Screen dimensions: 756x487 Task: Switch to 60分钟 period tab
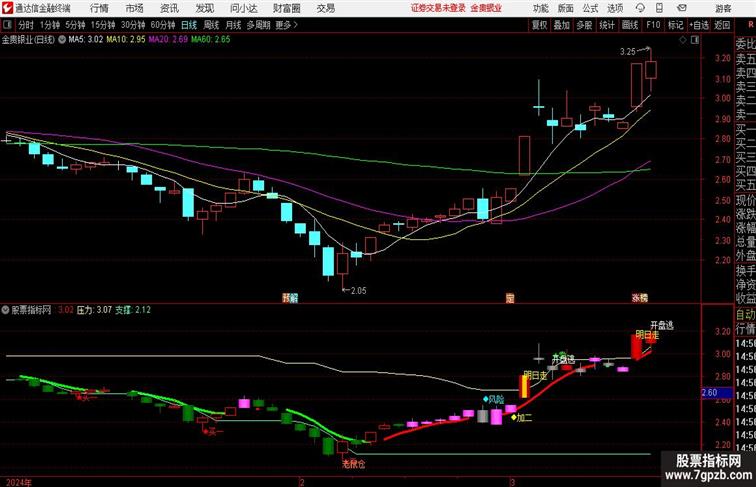(163, 25)
